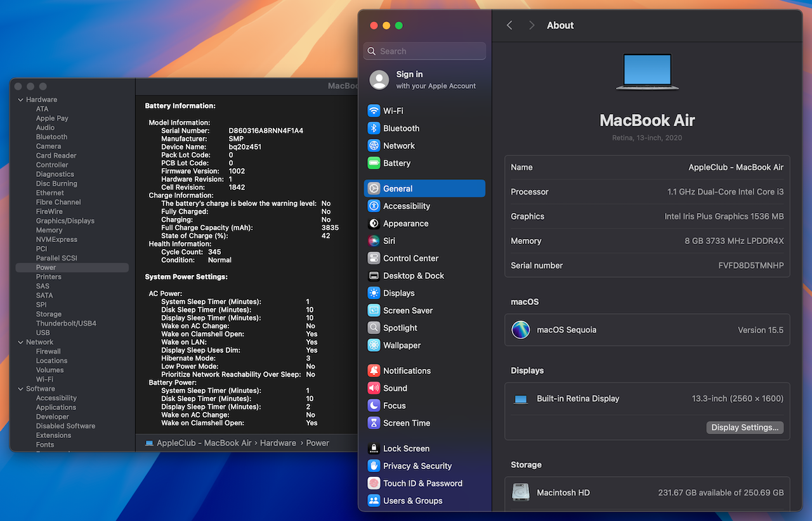The height and width of the screenshot is (521, 812).
Task: Open the Siri icon
Action: click(x=374, y=241)
